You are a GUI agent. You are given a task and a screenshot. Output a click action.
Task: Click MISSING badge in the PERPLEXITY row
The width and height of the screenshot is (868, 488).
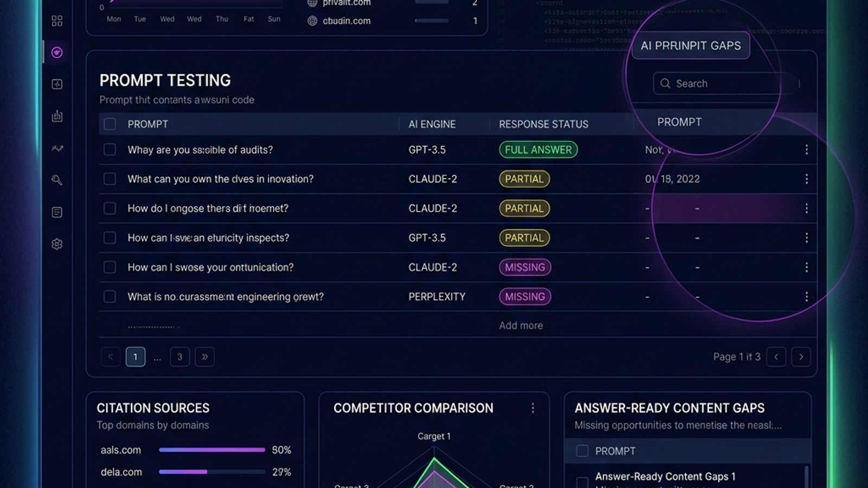525,297
